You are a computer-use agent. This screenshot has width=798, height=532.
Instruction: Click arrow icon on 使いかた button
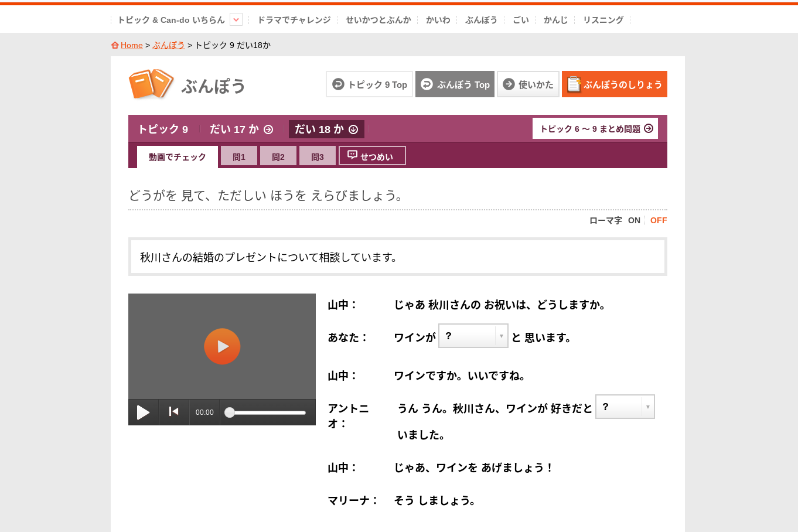coord(509,84)
